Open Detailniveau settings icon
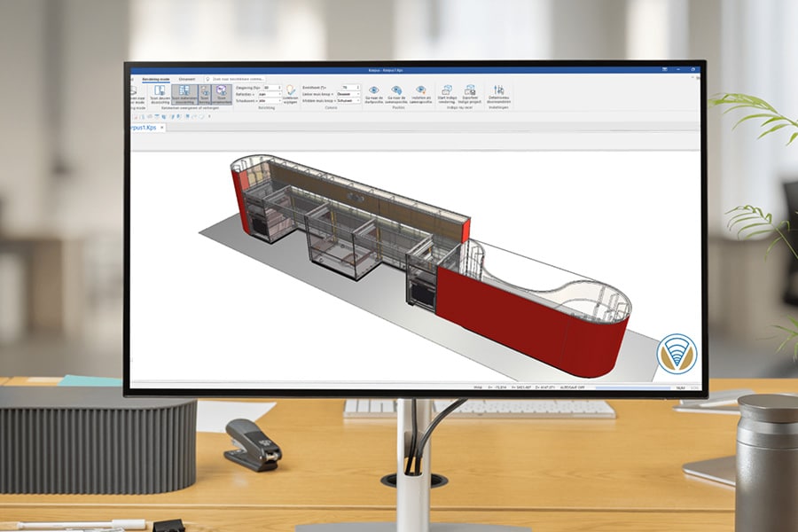The image size is (798, 532). 498,90
